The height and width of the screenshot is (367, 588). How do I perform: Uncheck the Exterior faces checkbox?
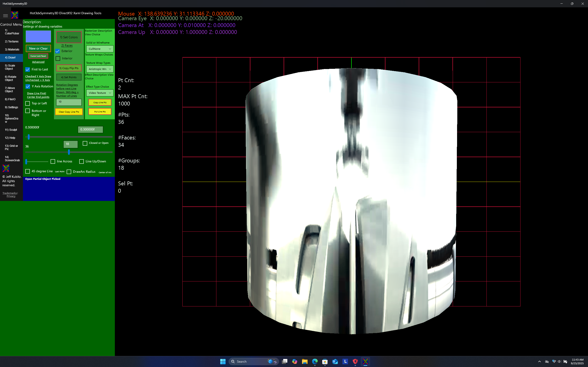point(58,51)
